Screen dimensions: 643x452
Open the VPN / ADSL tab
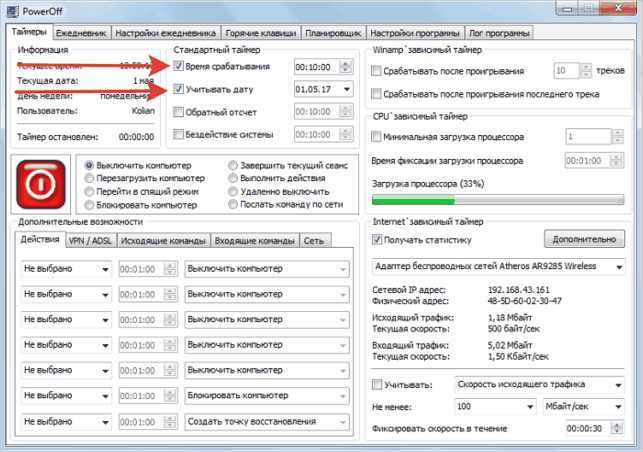point(90,241)
